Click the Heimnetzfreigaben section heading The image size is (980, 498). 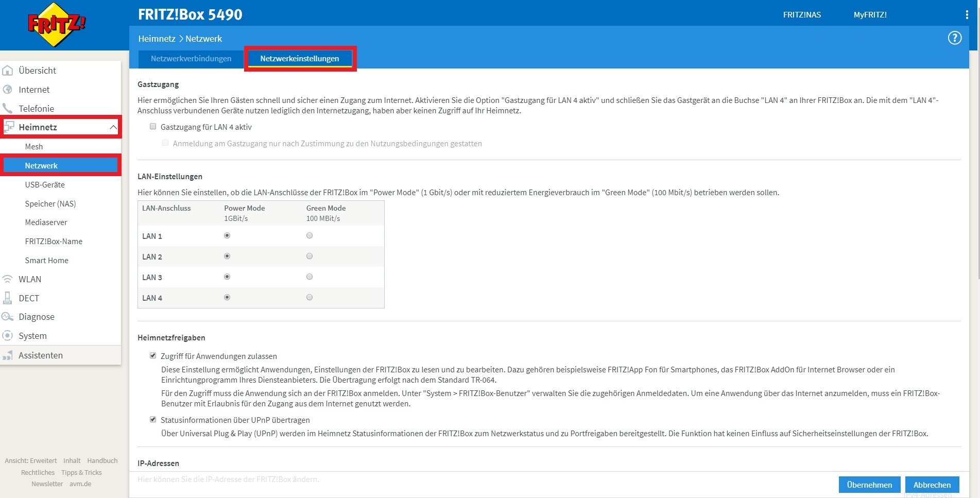(x=171, y=338)
